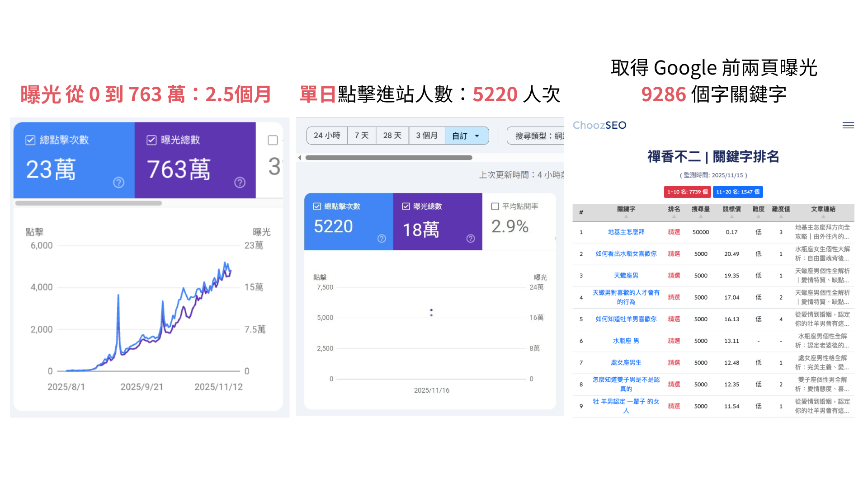
Task: Enable 平均點閱率 checkbox
Action: pyautogui.click(x=495, y=206)
